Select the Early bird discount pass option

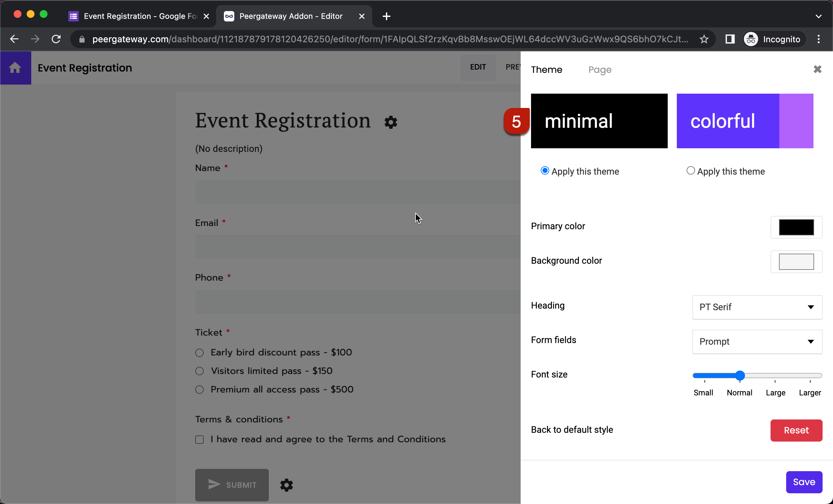pos(199,352)
